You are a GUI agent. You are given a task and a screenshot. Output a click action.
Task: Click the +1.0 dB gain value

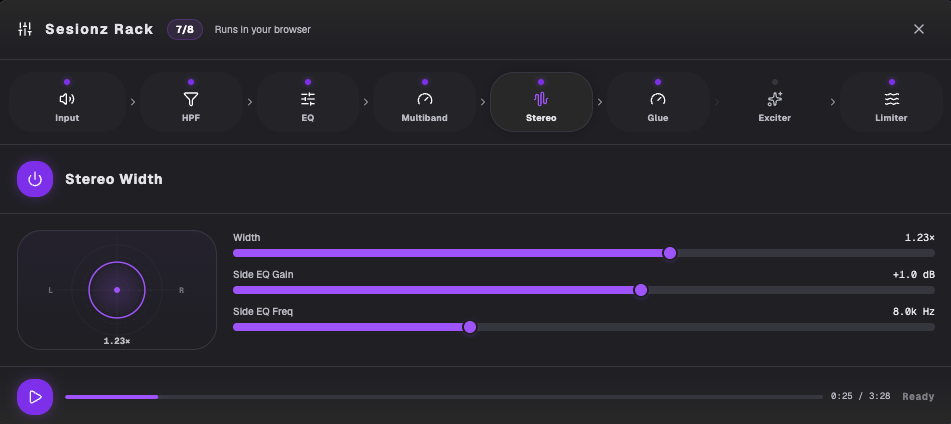pyautogui.click(x=913, y=275)
